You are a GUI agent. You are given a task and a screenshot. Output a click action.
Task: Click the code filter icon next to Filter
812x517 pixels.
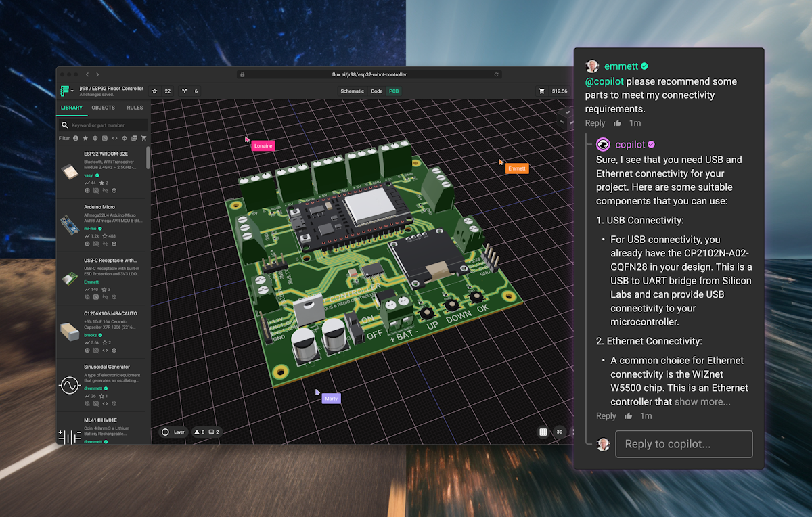[x=115, y=138]
